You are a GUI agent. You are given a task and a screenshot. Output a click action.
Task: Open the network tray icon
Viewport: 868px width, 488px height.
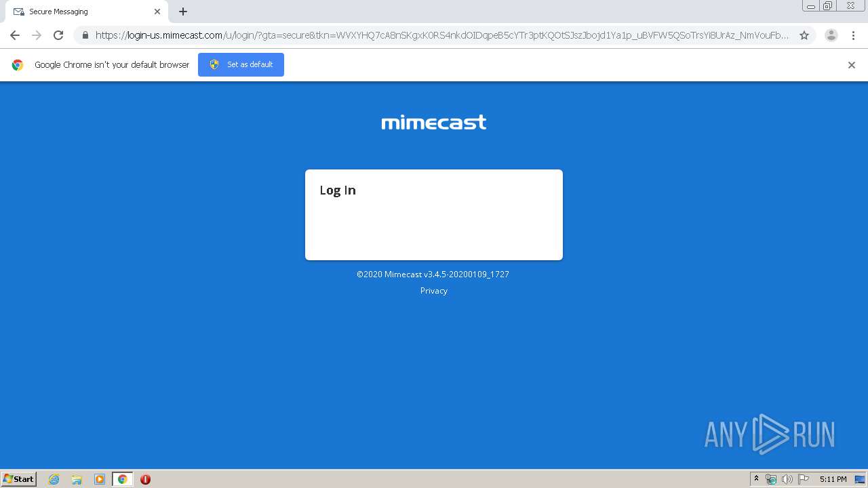(x=771, y=479)
